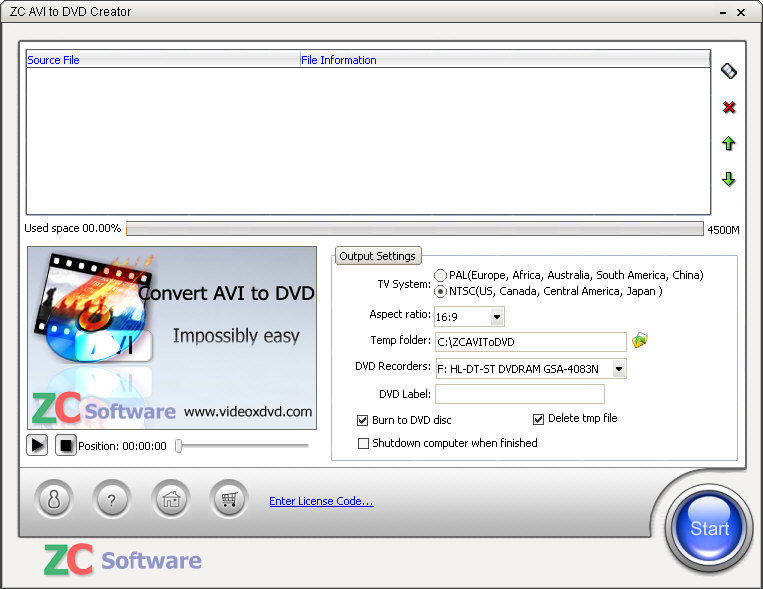Open purchase page via shopping cart button
Image resolution: width=763 pixels, height=589 pixels.
point(229,499)
